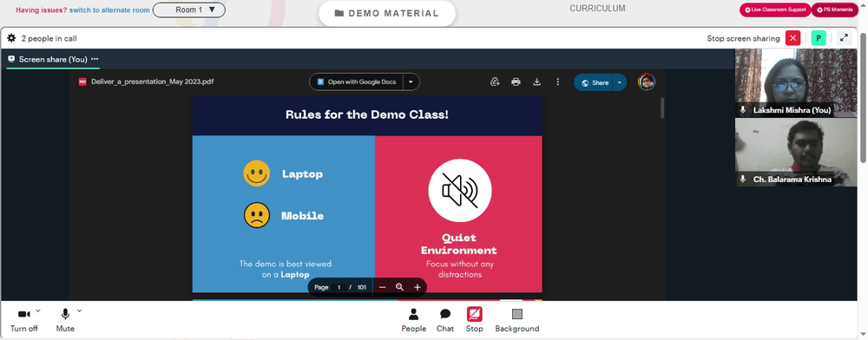Open Google account avatar in viewer
Viewport: 868px width, 340px height.
pyautogui.click(x=647, y=82)
